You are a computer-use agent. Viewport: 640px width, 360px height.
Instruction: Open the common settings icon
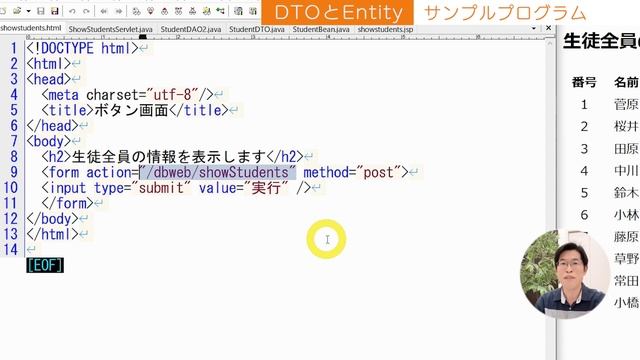[x=253, y=11]
